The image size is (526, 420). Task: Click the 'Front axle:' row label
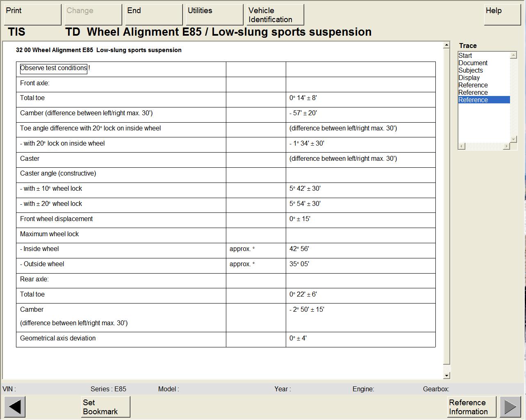(35, 83)
